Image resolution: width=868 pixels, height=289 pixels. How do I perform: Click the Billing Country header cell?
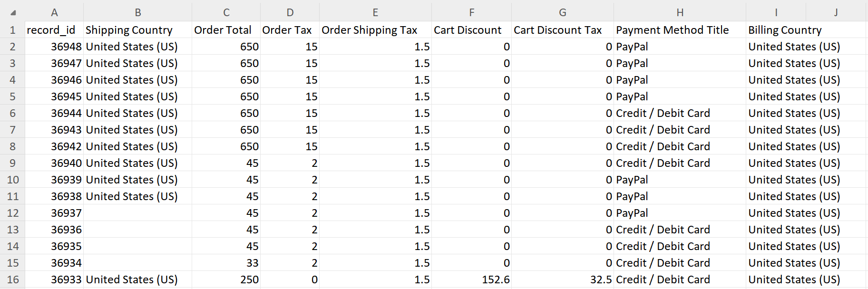point(785,30)
